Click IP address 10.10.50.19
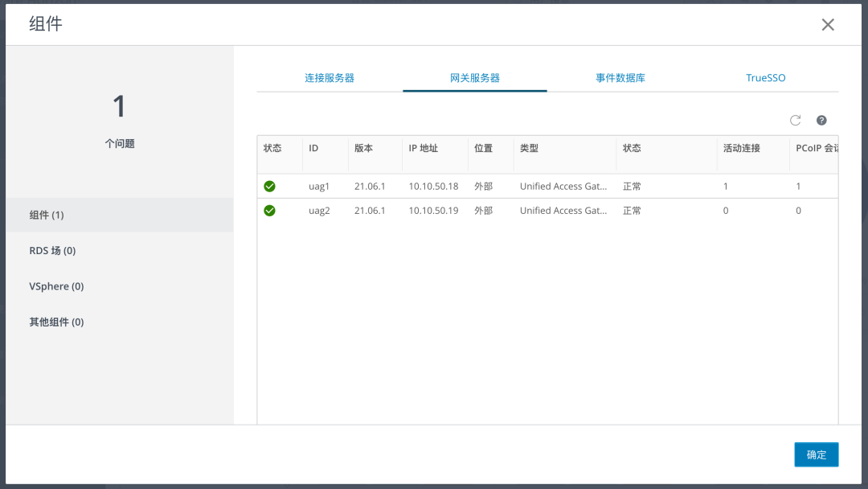The width and height of the screenshot is (868, 489). [433, 211]
